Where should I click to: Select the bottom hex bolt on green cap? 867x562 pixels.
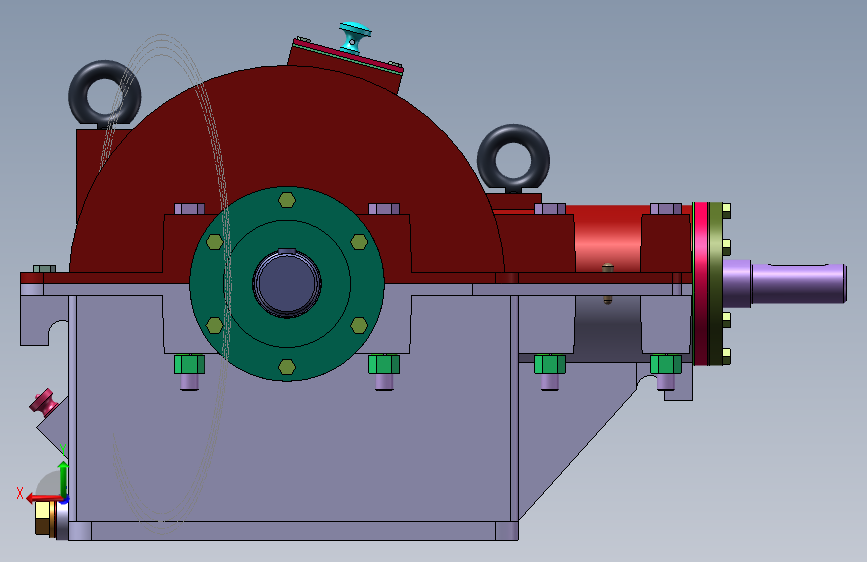point(287,367)
